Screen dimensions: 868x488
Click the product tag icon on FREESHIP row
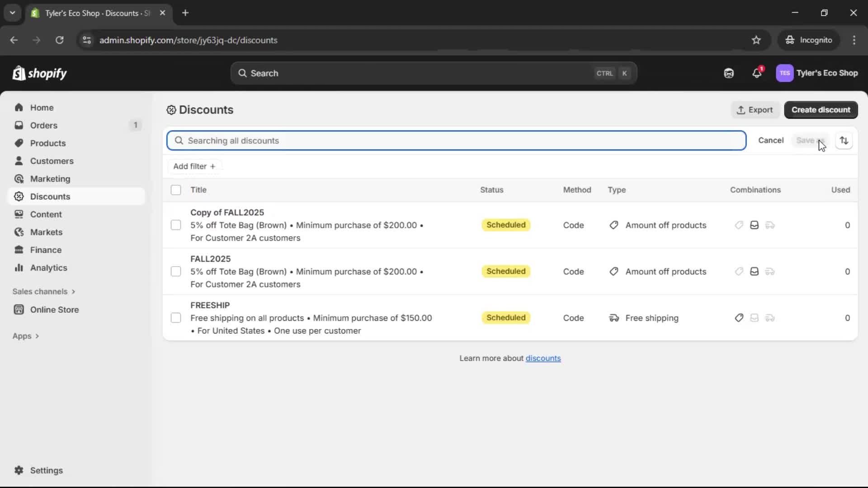(739, 318)
